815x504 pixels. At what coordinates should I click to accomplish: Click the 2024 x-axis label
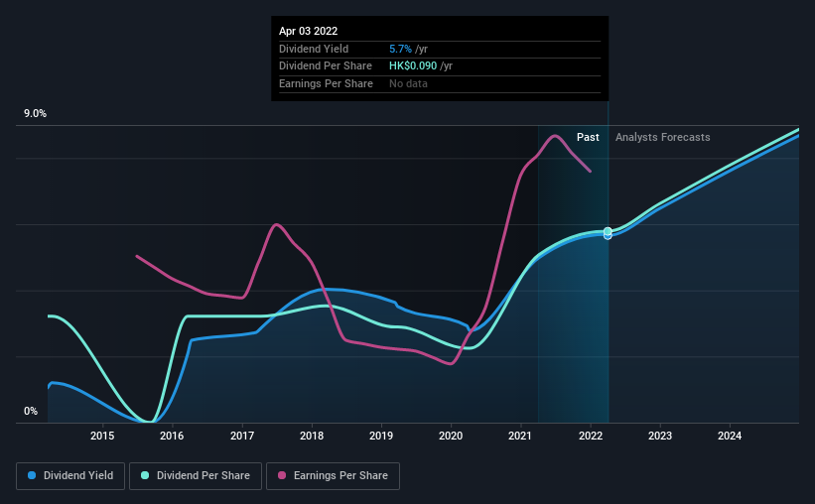click(730, 436)
